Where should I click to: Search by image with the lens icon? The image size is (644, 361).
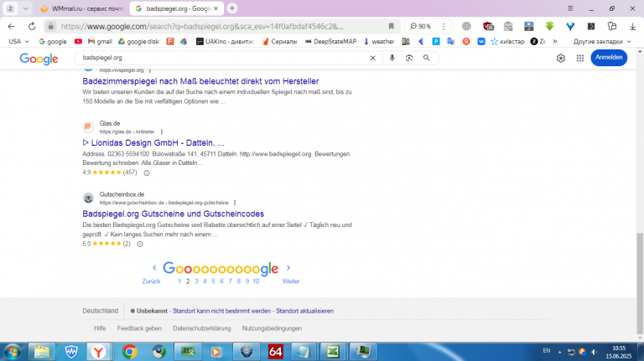point(409,58)
